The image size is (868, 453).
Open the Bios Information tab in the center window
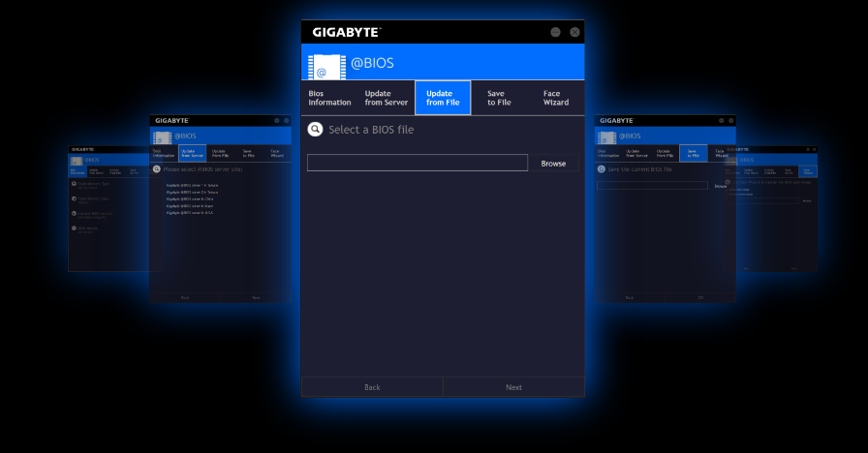tap(329, 98)
